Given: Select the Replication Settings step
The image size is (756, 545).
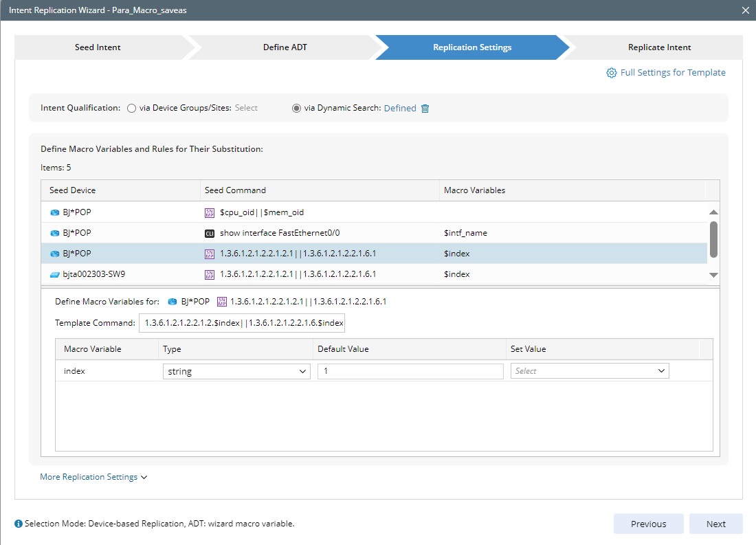Looking at the screenshot, I should click(x=472, y=47).
